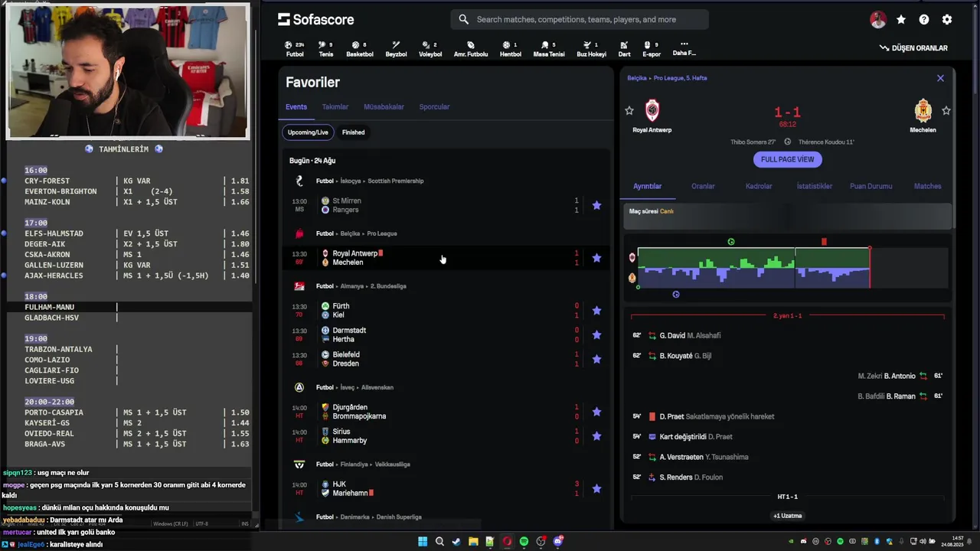Unfavorite the Bielefeld vs Dresden match
Image resolution: width=980 pixels, height=551 pixels.
coord(596,359)
